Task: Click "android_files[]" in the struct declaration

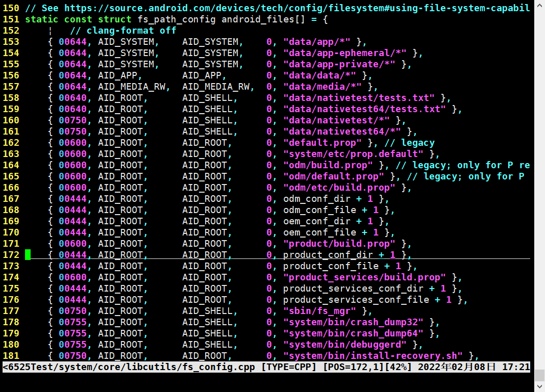Action: click(x=263, y=19)
